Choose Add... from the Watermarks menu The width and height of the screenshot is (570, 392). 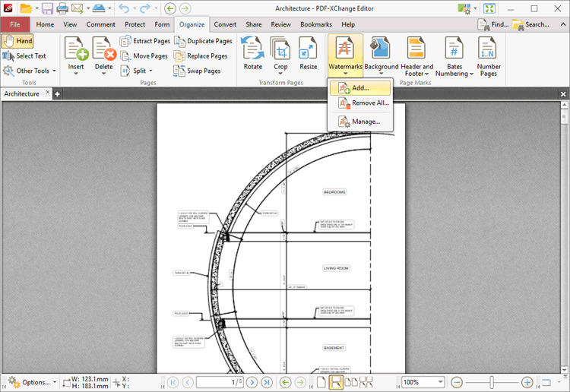(x=361, y=88)
